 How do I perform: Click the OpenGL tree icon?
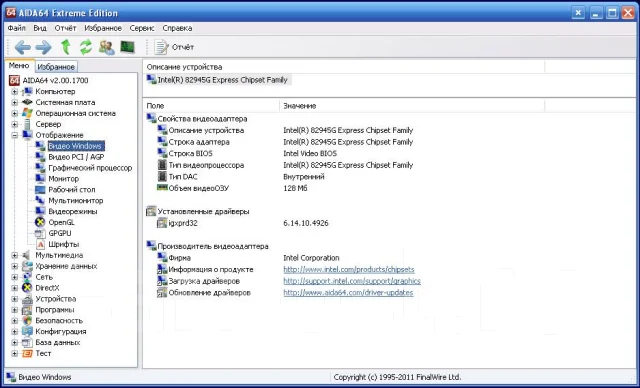click(40, 222)
